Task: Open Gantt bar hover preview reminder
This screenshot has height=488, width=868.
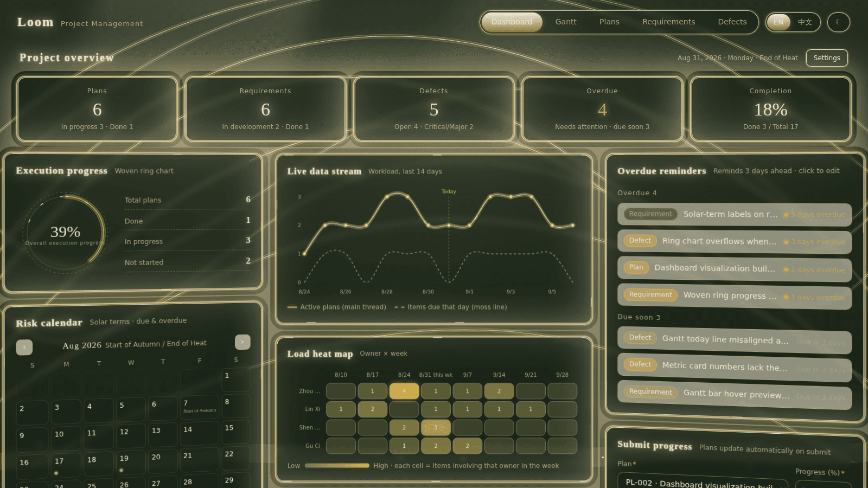Action: pos(735,394)
